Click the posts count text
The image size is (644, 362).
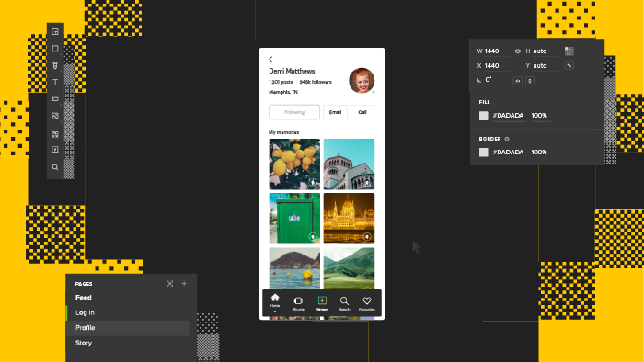point(281,82)
